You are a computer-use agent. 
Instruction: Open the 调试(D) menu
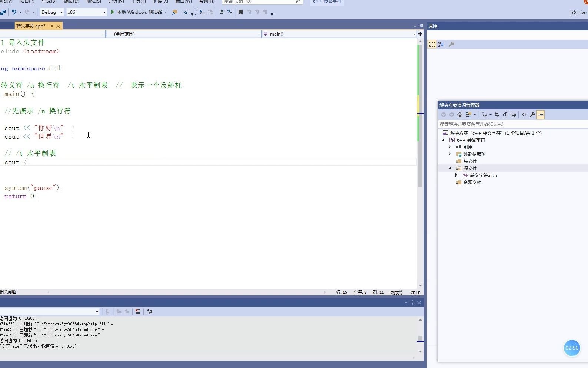(72, 1)
